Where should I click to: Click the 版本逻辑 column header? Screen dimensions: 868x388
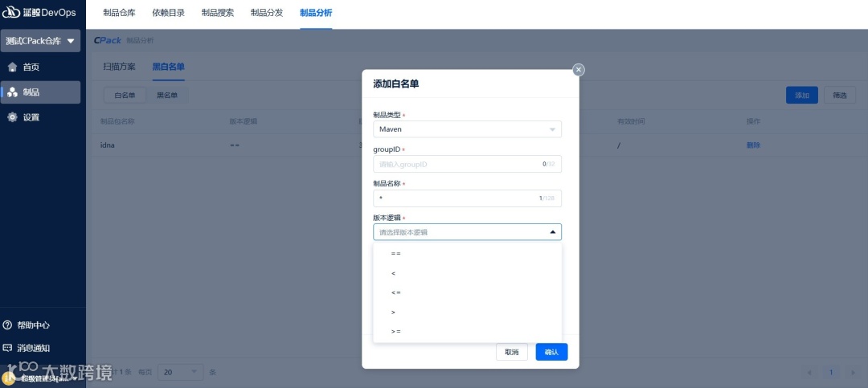tap(243, 121)
